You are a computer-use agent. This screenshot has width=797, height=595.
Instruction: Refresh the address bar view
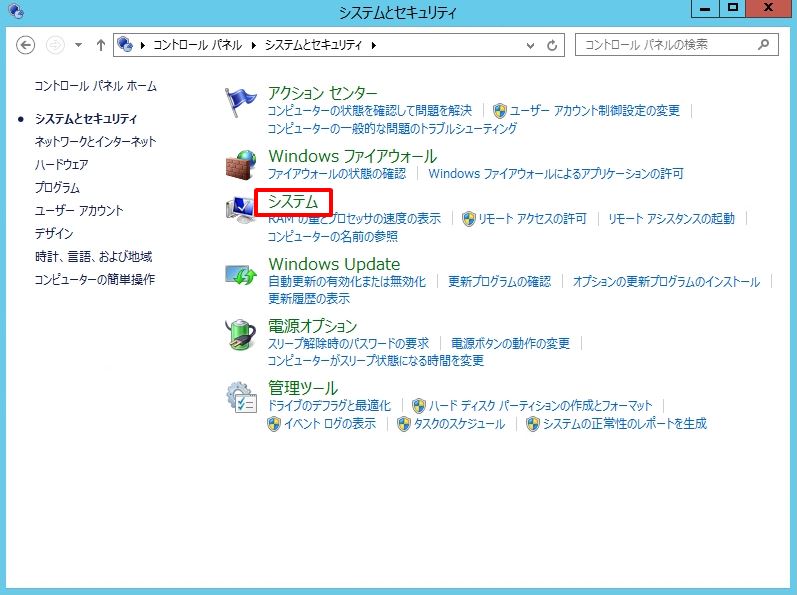(552, 46)
